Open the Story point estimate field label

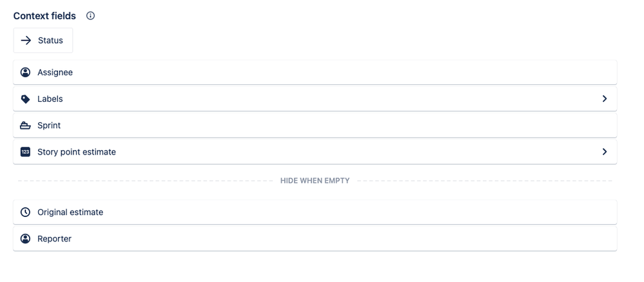click(77, 152)
